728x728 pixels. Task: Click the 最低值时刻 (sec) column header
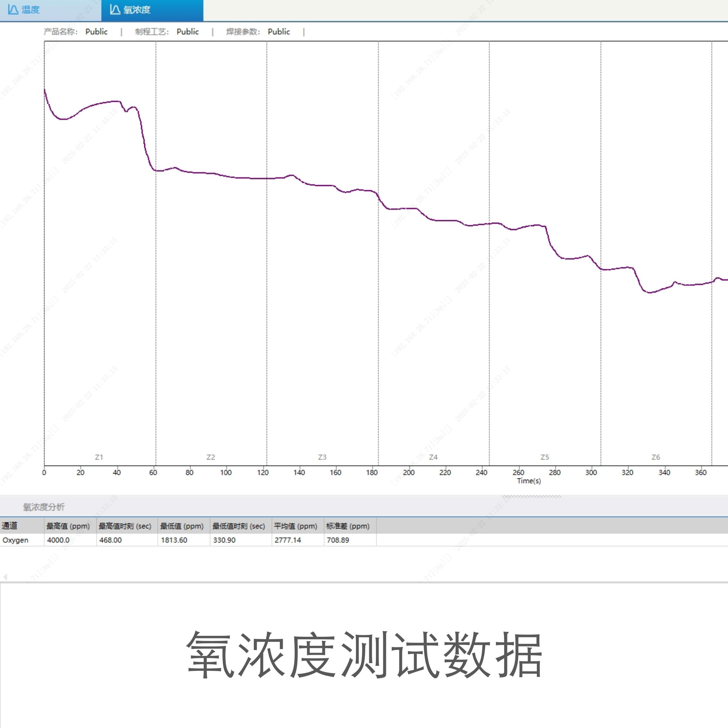tap(239, 526)
